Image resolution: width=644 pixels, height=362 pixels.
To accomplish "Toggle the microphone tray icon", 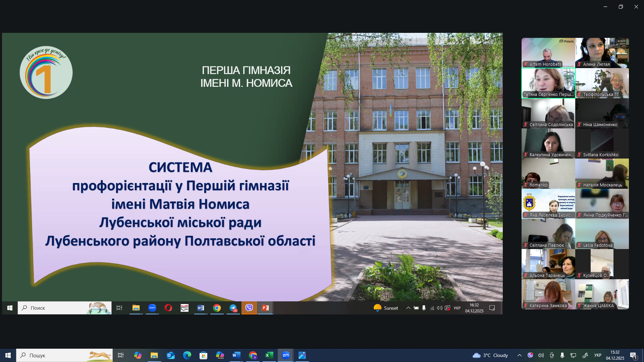I will (x=562, y=355).
